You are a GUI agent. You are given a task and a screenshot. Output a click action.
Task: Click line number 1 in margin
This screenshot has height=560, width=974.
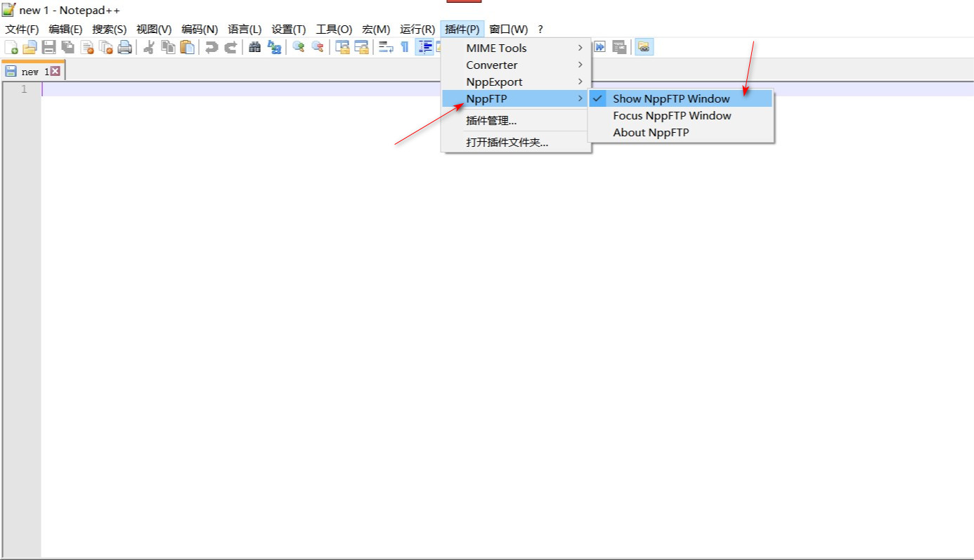(23, 89)
